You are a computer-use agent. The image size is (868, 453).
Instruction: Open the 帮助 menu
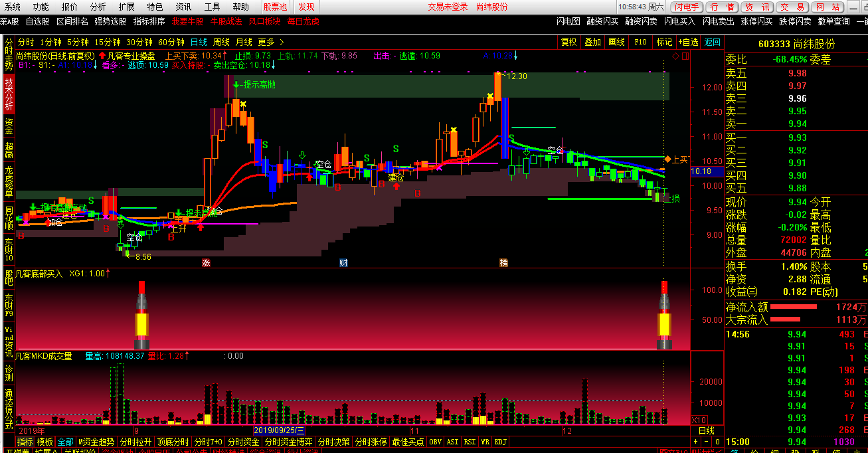240,7
